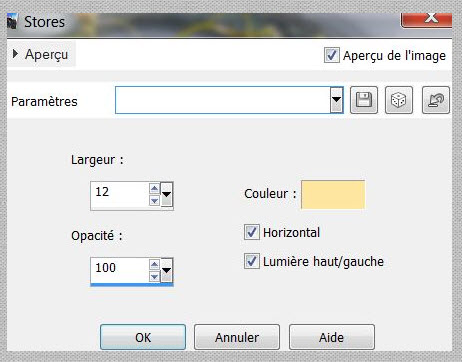
Task: Click the randomize parameters dice icon
Action: tap(399, 100)
